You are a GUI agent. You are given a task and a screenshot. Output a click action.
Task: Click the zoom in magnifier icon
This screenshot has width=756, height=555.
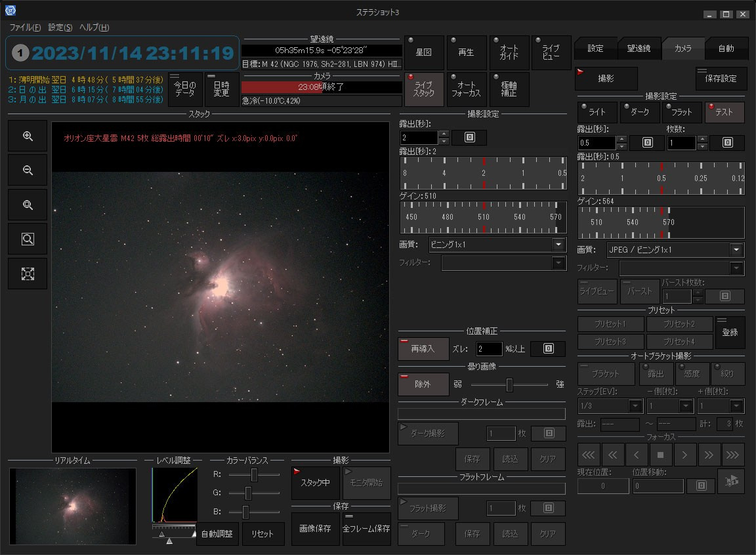click(28, 136)
